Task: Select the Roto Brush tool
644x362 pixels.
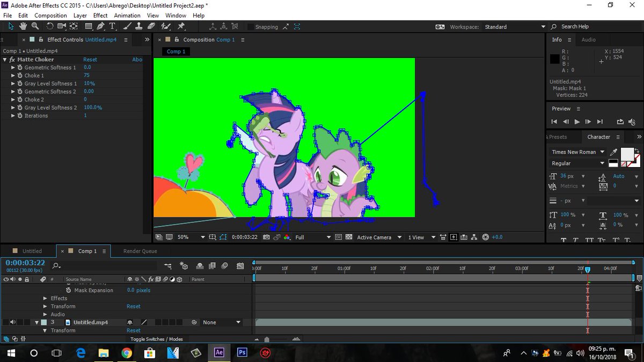Action: pos(166,26)
